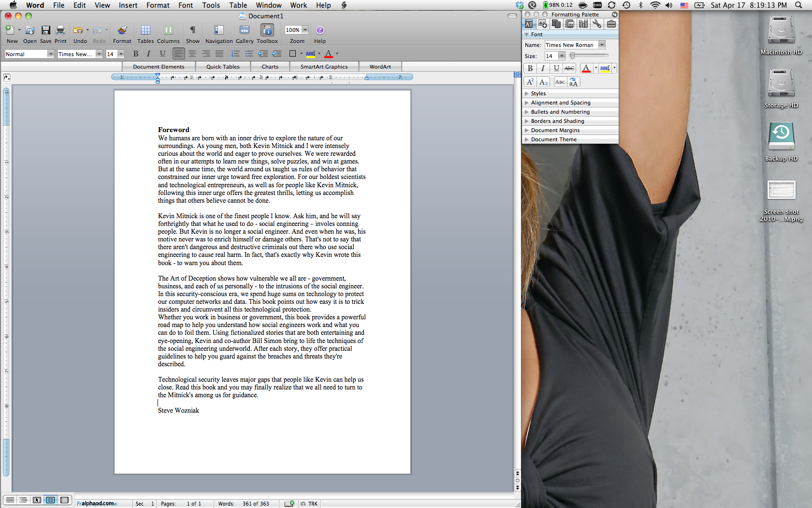The image size is (812, 508).
Task: Apply highlight color from the main toolbar
Action: coord(310,54)
